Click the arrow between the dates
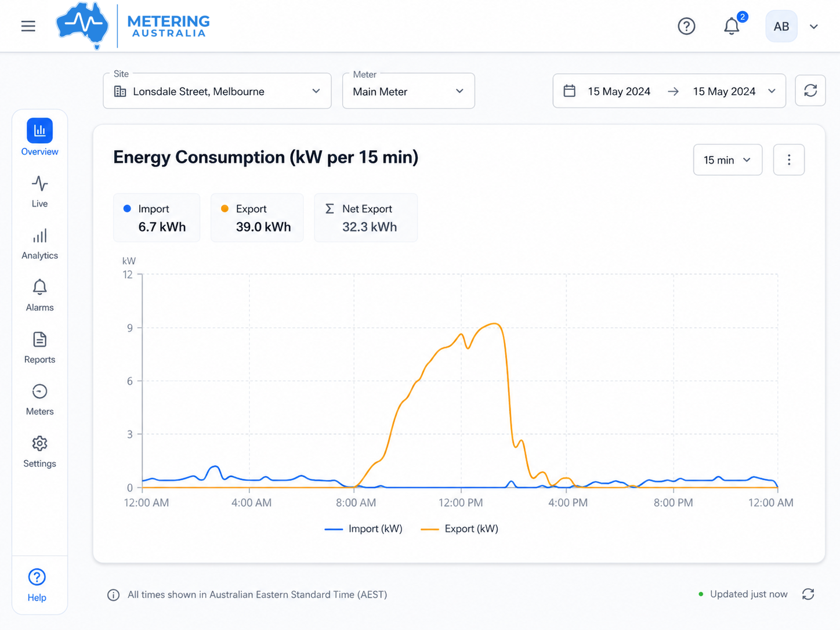The width and height of the screenshot is (840, 630). [673, 92]
